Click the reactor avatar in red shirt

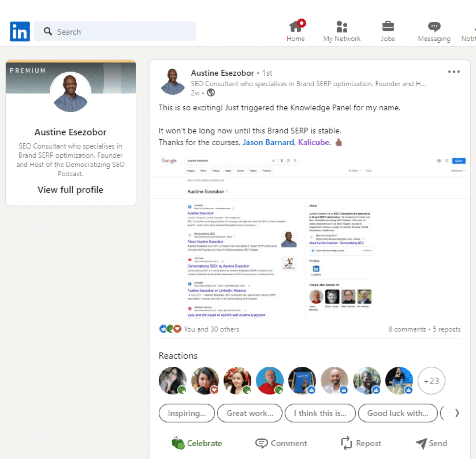pyautogui.click(x=270, y=380)
